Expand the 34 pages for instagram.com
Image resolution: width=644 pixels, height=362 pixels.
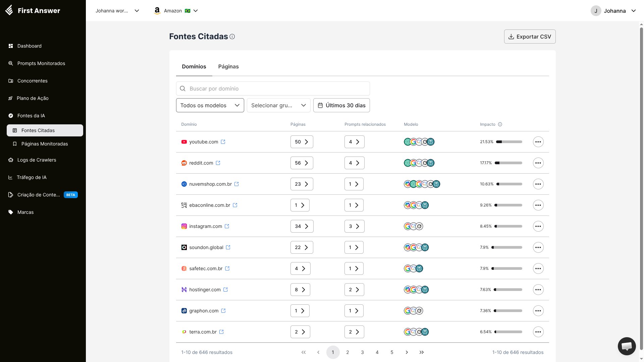302,226
